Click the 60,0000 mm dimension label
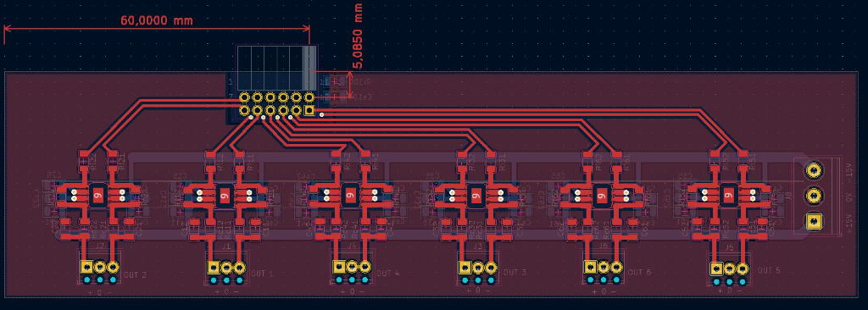 (x=157, y=20)
